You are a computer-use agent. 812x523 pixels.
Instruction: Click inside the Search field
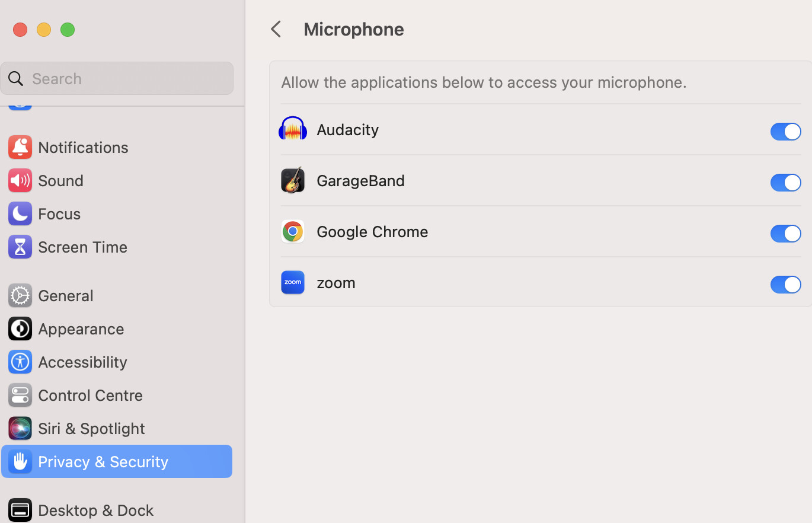point(117,78)
